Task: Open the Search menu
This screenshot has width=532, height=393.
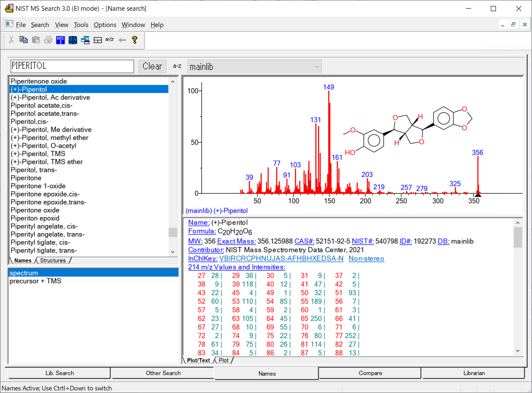Action: 40,25
